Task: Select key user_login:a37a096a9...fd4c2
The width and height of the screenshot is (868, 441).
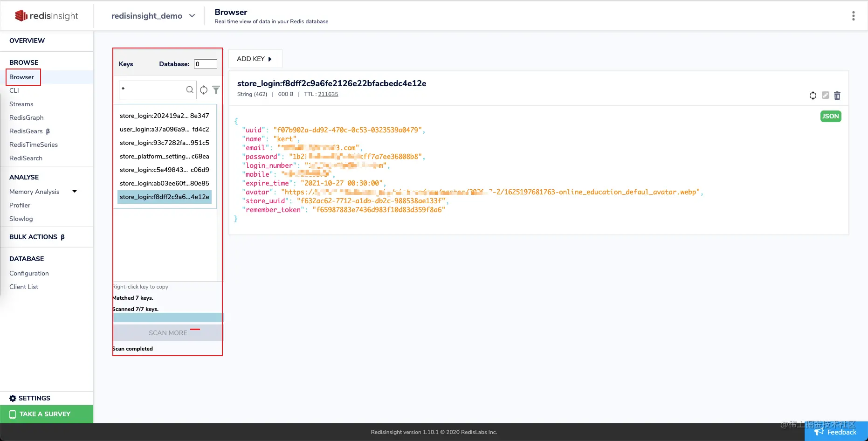Action: [x=165, y=129]
